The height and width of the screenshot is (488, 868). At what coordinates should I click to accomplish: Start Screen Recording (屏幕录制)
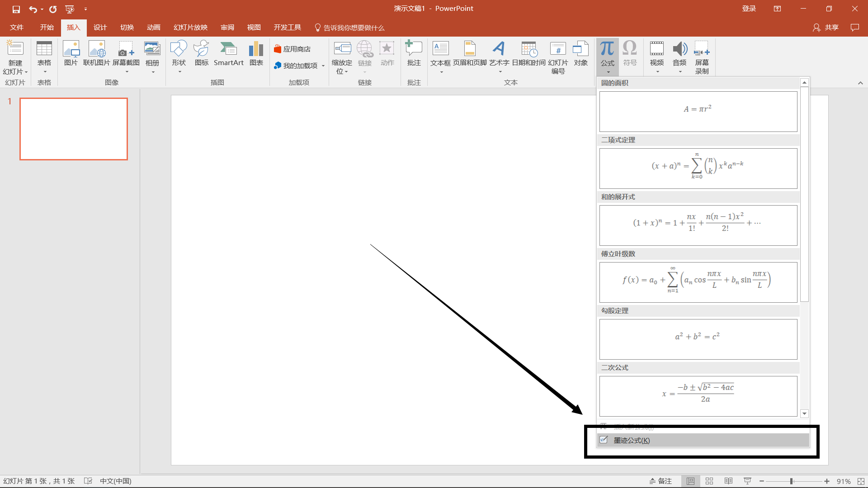[x=702, y=57]
